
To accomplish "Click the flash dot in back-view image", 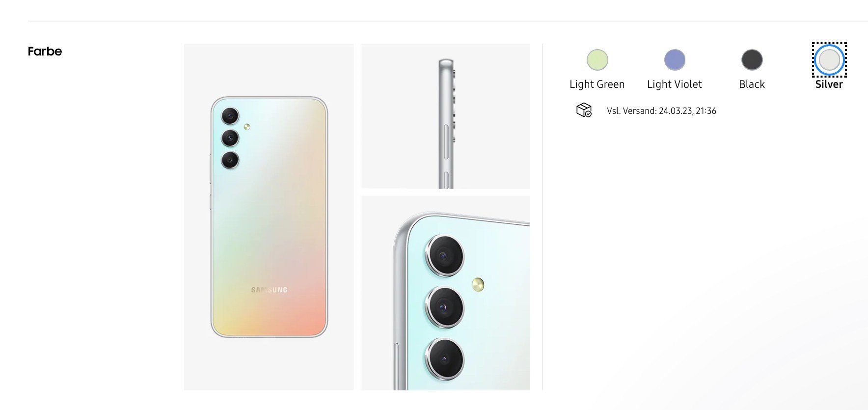I will [x=247, y=127].
